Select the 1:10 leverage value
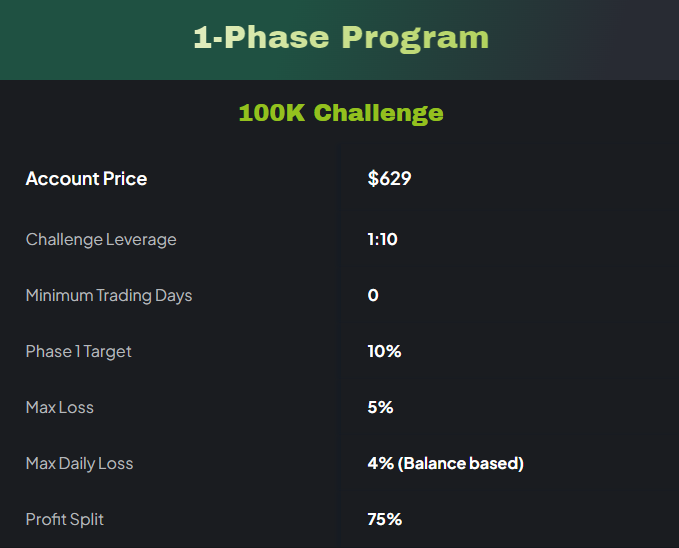Screen dimensions: 679x548 382,240
